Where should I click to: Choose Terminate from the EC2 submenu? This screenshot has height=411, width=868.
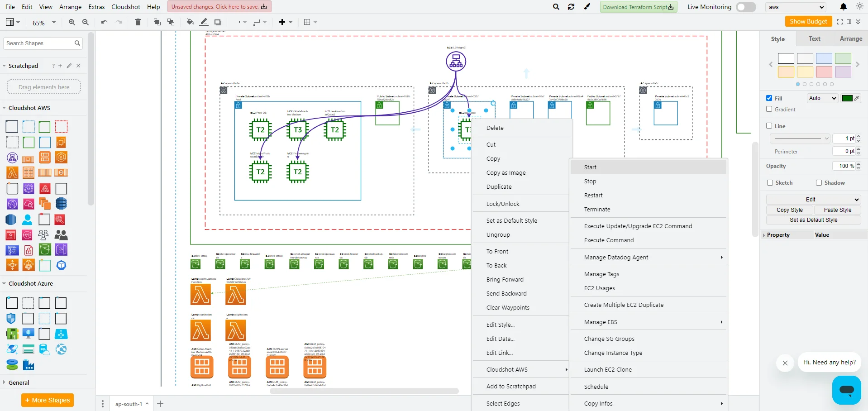click(649, 209)
